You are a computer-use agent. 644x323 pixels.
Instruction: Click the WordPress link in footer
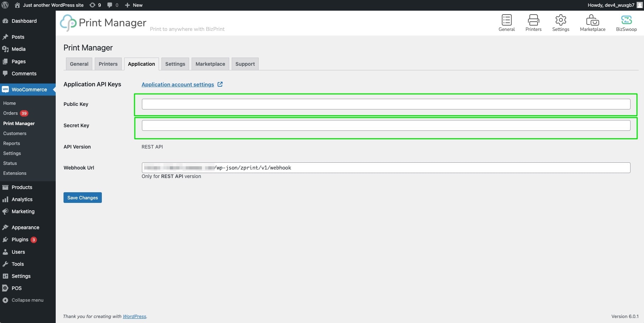coord(134,316)
